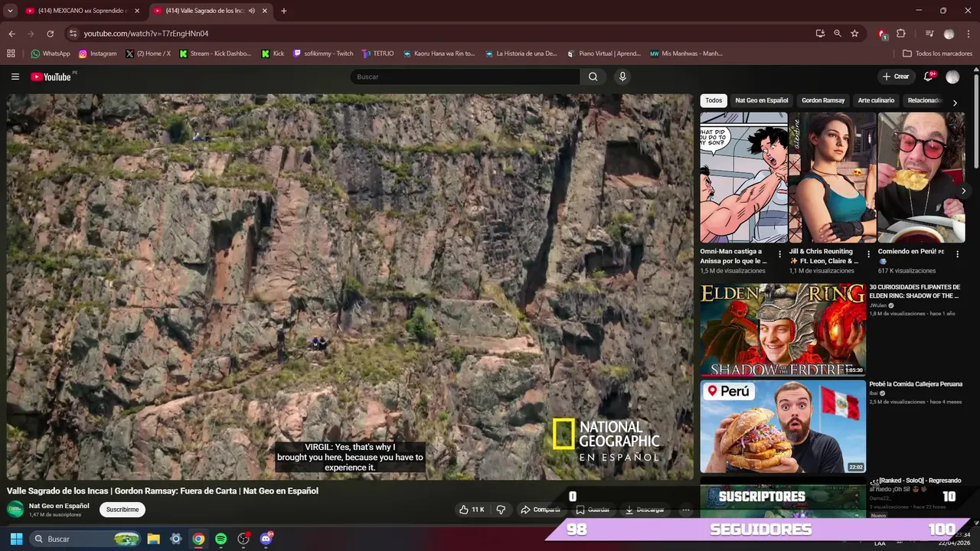Go back with the browser back arrow
980x551 pixels.
pyautogui.click(x=11, y=34)
